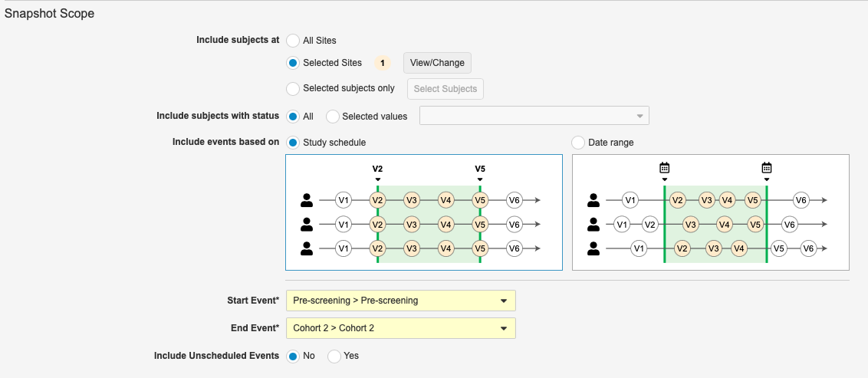The height and width of the screenshot is (378, 868).
Task: Click the bottom person icon in date range diagram
Action: (x=593, y=248)
